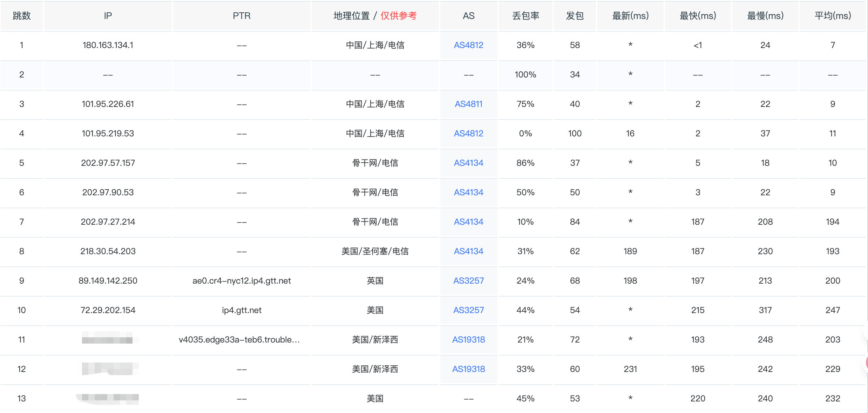Click the 美国/圣何塞/电信 location cell
The image size is (868, 413).
coord(375,251)
